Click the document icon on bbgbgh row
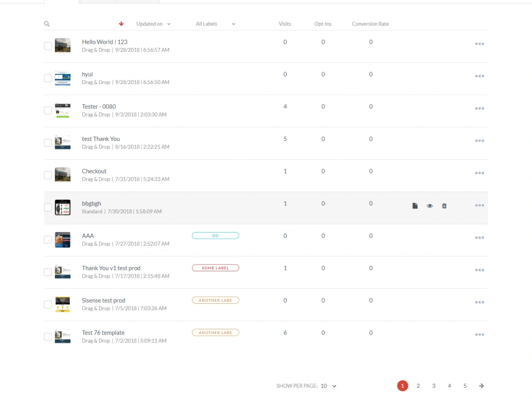The width and height of the screenshot is (532, 399). click(x=415, y=205)
